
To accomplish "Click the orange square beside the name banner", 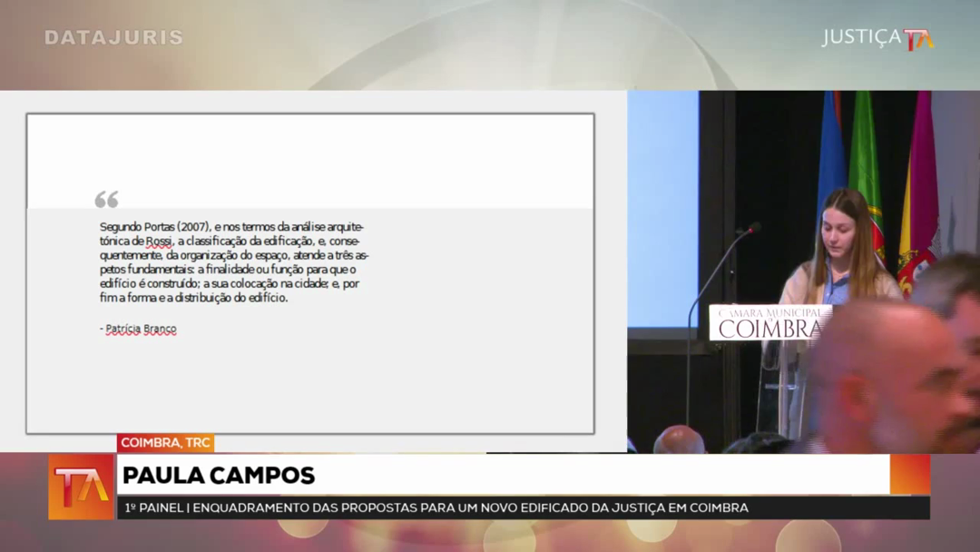I will click(x=909, y=474).
